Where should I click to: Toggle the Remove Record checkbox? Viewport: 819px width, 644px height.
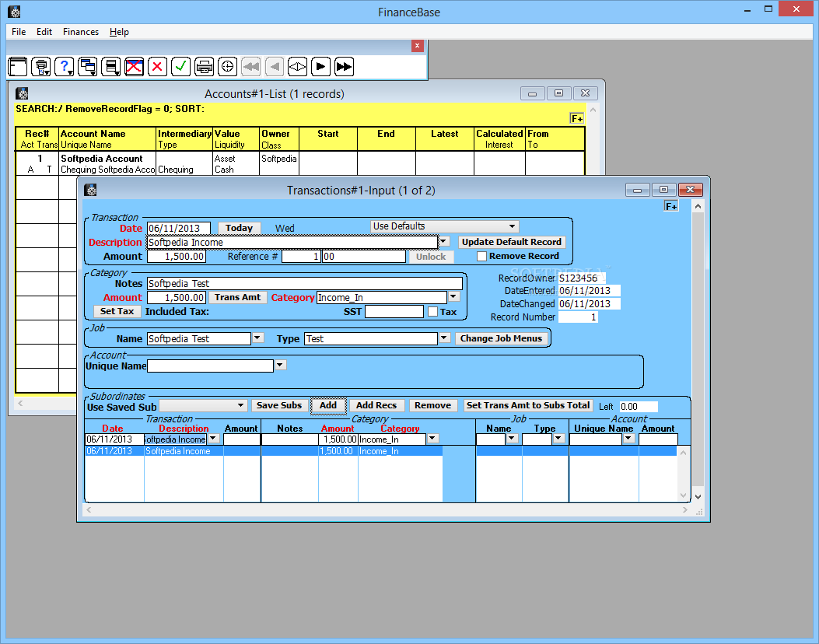click(x=481, y=257)
